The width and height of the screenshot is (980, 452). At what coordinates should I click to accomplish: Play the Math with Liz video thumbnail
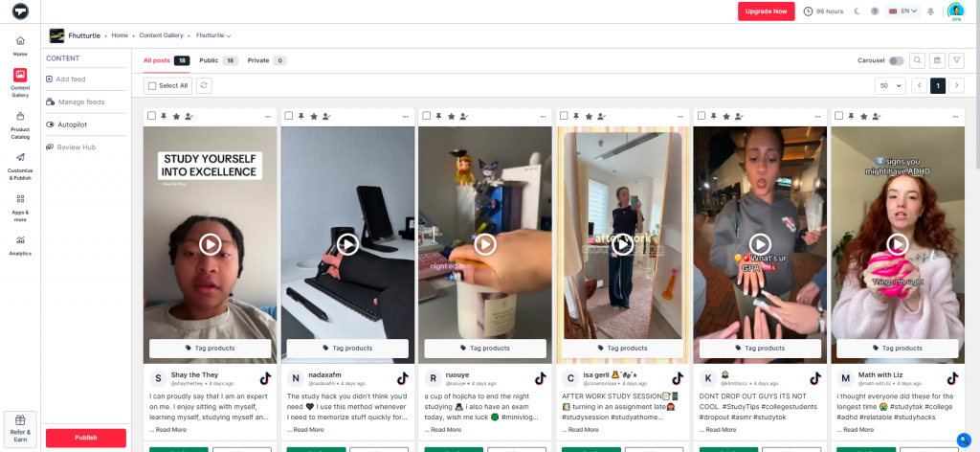click(x=898, y=244)
